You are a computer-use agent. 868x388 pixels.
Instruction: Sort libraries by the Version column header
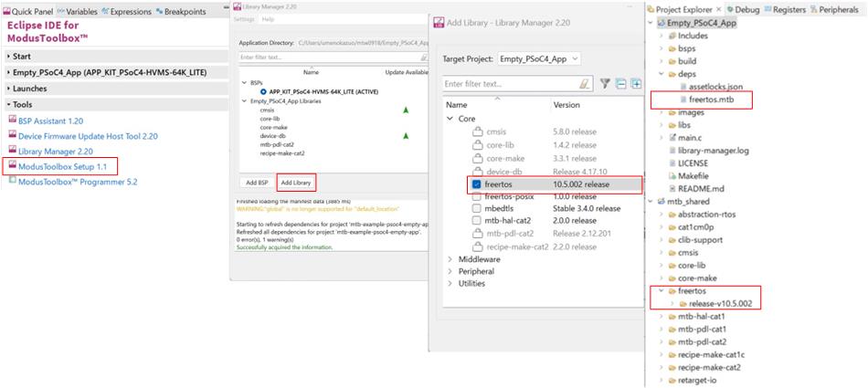[x=566, y=105]
